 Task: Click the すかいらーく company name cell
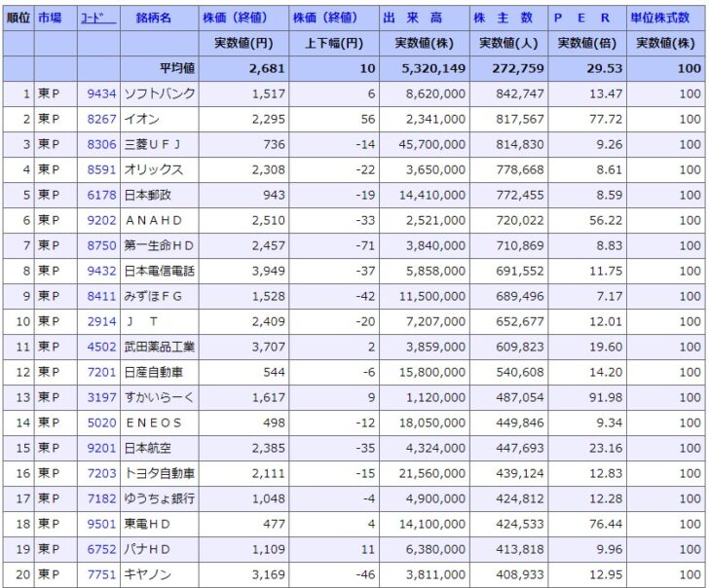159,397
